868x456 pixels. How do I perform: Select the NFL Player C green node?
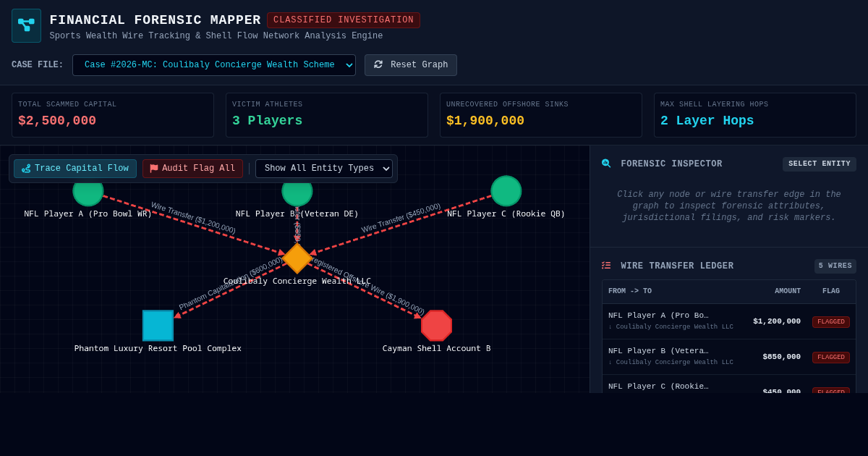coord(506,191)
